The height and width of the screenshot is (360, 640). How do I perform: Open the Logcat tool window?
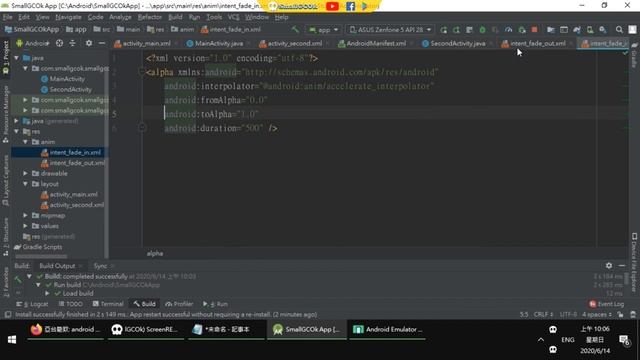tap(32, 304)
